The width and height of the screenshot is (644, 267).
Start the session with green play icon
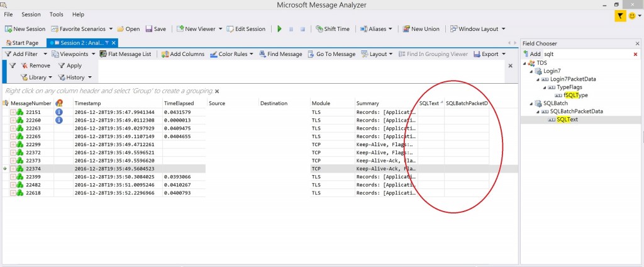point(280,29)
